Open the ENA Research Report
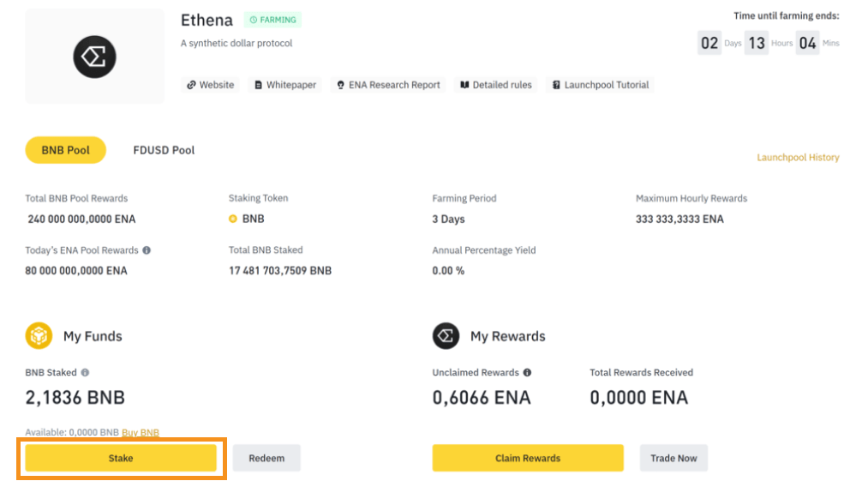Viewport: 868px width, 493px height. (x=388, y=85)
